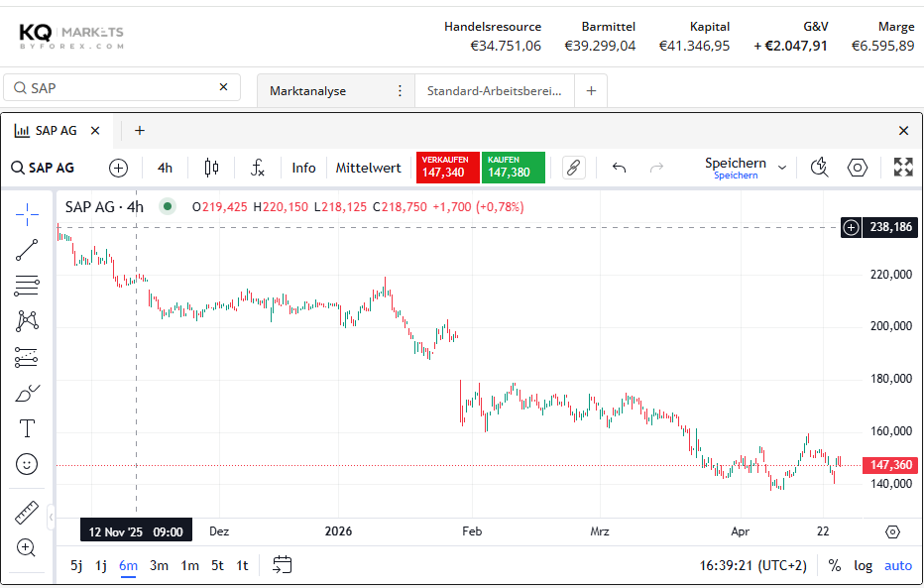Viewport: 924px width, 588px height.
Task: Toggle logarithmic scale
Action: (x=864, y=565)
